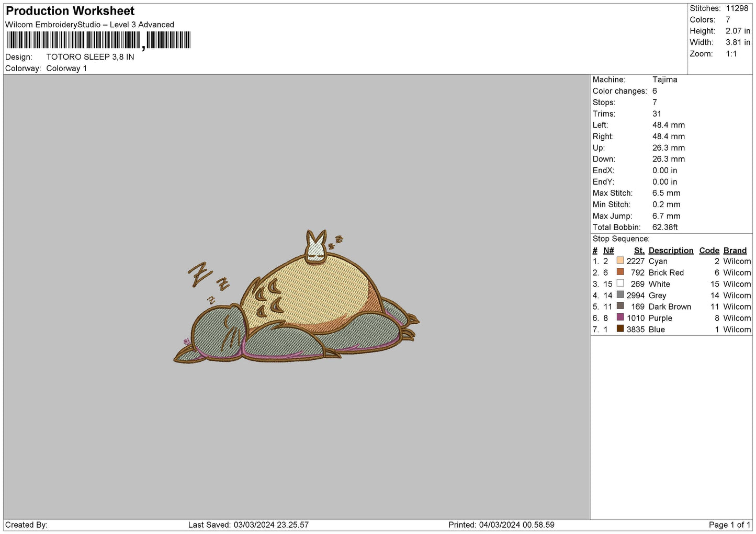This screenshot has height=534, width=756.
Task: Click the Max Jump value 6.7 mm
Action: (666, 216)
